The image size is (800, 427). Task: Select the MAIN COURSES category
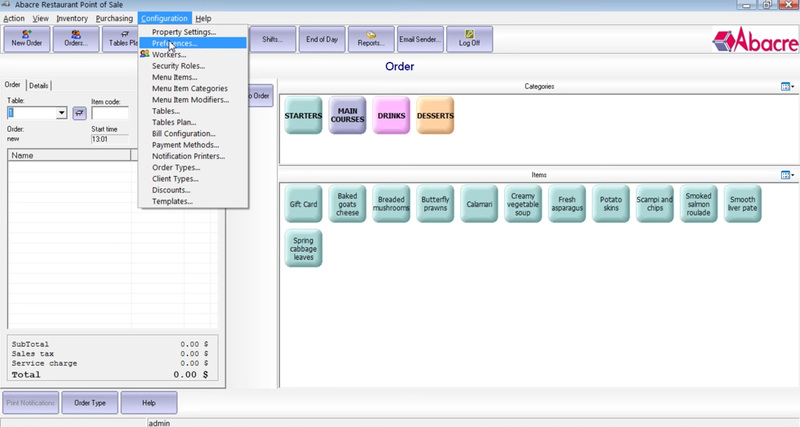pyautogui.click(x=347, y=116)
